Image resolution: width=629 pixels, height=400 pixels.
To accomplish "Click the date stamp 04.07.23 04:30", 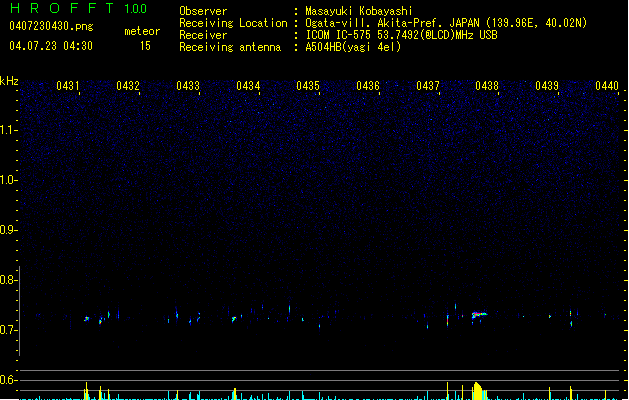I will click(51, 46).
